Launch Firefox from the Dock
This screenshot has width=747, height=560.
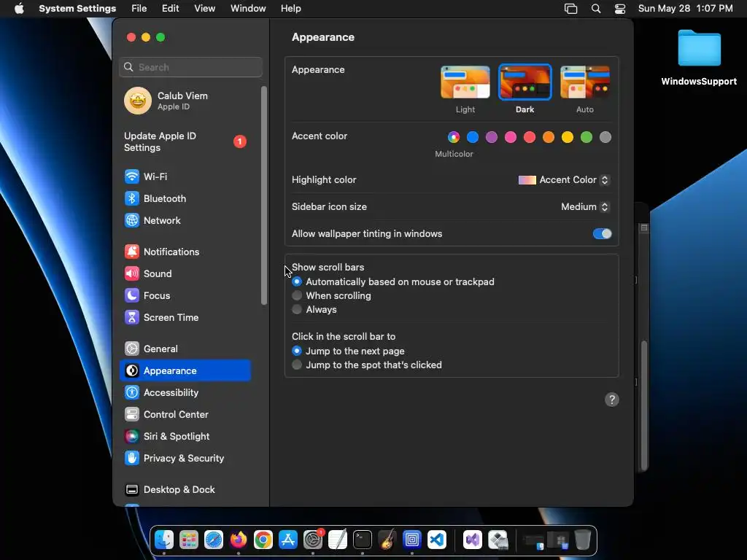pos(239,540)
